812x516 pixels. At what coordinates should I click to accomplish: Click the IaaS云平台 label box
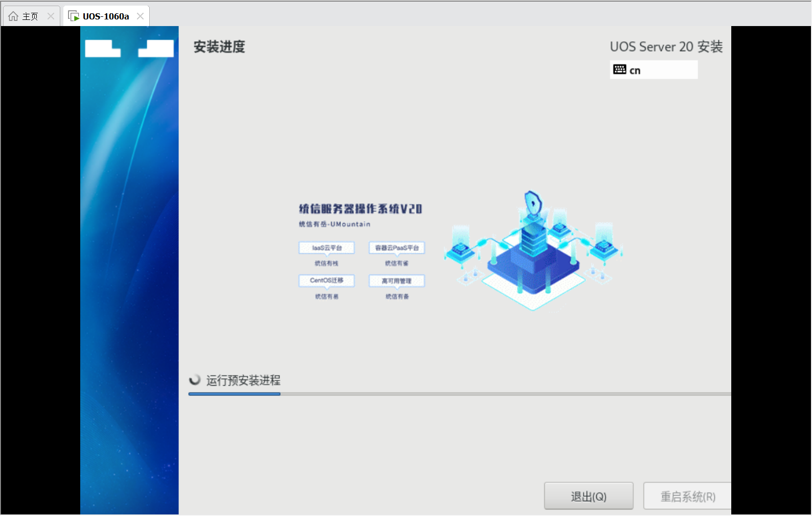327,248
